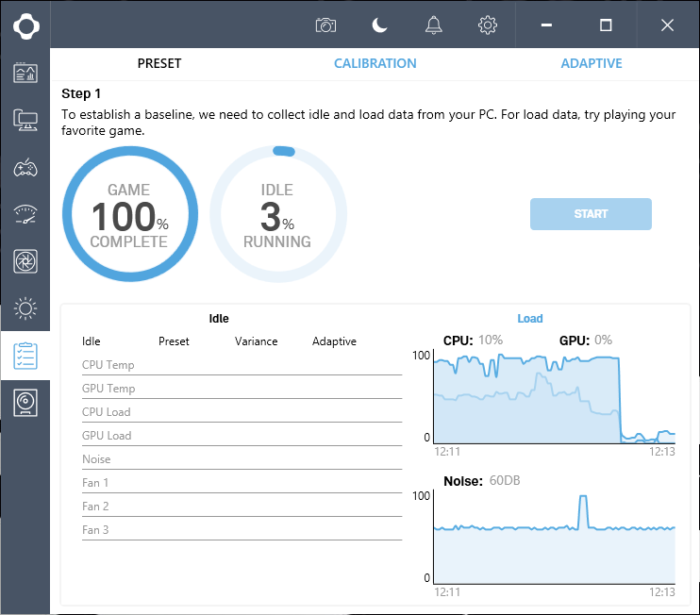Image resolution: width=700 pixels, height=615 pixels.
Task: Open the fan cooling sidebar icon
Action: click(25, 261)
